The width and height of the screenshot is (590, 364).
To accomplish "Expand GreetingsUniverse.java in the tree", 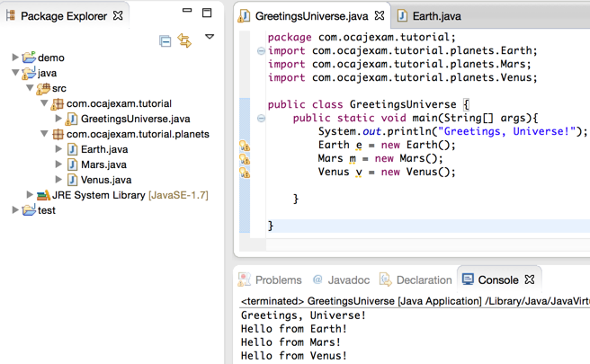I will point(58,118).
